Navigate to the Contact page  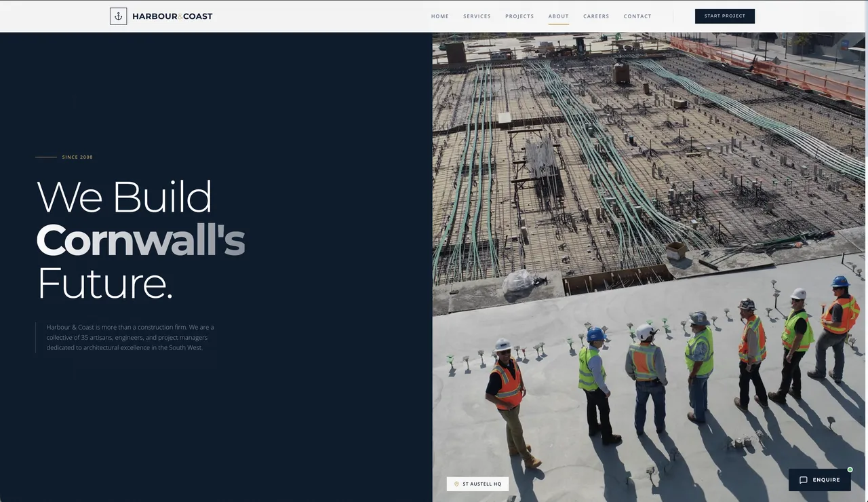tap(637, 16)
